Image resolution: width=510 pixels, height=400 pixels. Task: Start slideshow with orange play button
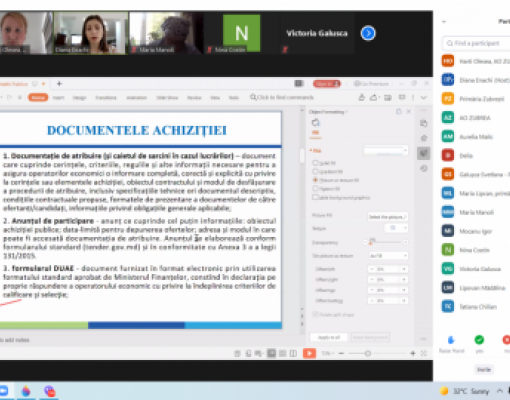point(309,353)
